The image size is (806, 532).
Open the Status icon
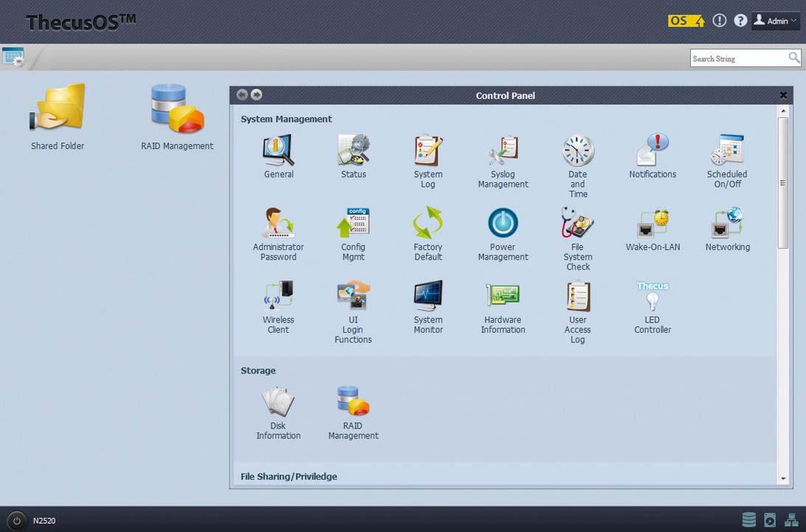click(353, 150)
